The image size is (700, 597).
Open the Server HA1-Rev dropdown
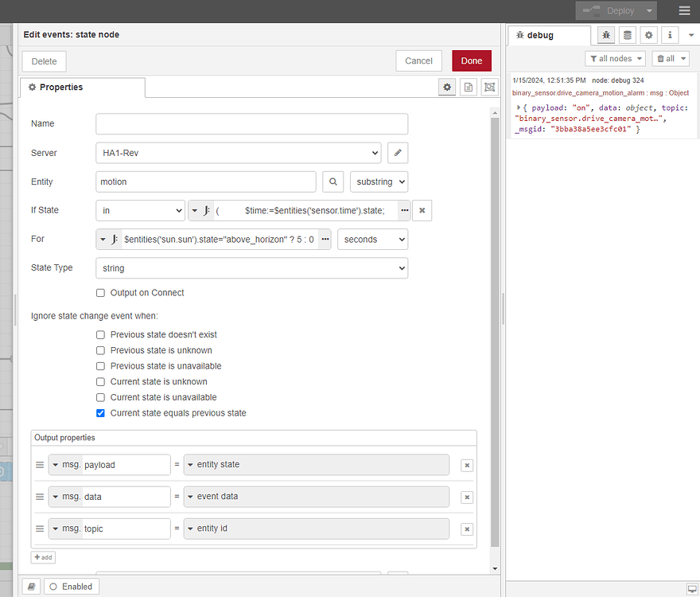click(x=239, y=153)
